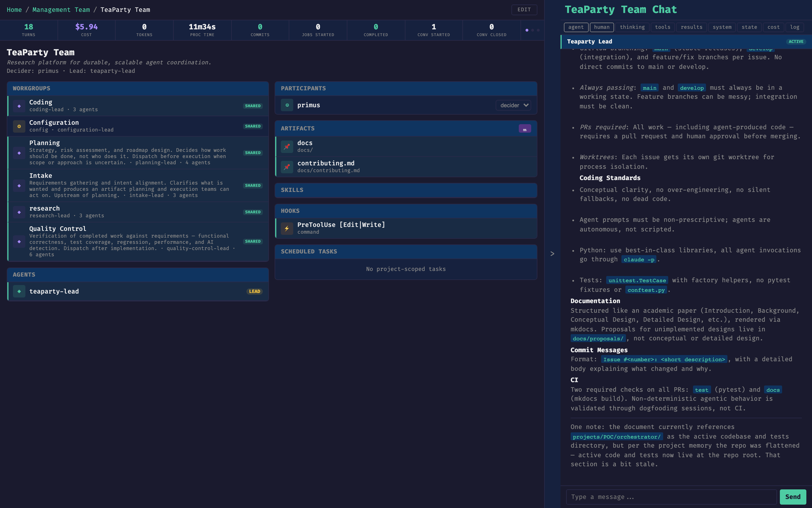Open the research workgroup row
This screenshot has height=508, width=812.
pos(138,212)
